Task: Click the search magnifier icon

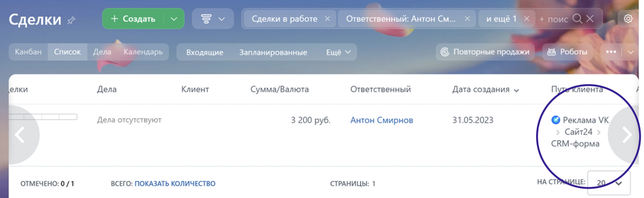Action: [x=577, y=19]
